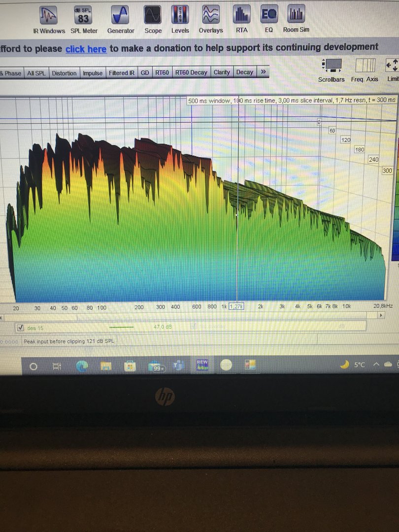The width and height of the screenshot is (399, 532).
Task: Click the 300 ms time axis label
Action: pyautogui.click(x=387, y=170)
